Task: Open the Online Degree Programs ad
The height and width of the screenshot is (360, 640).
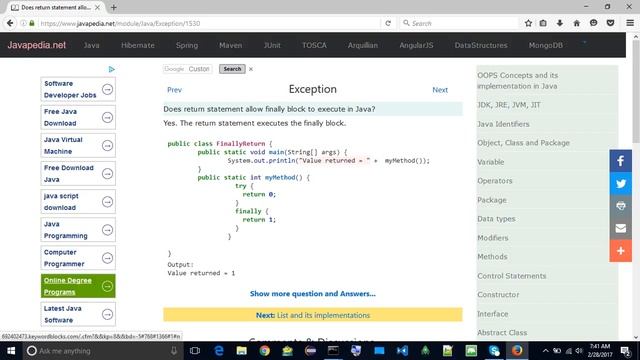Action: 78,286
